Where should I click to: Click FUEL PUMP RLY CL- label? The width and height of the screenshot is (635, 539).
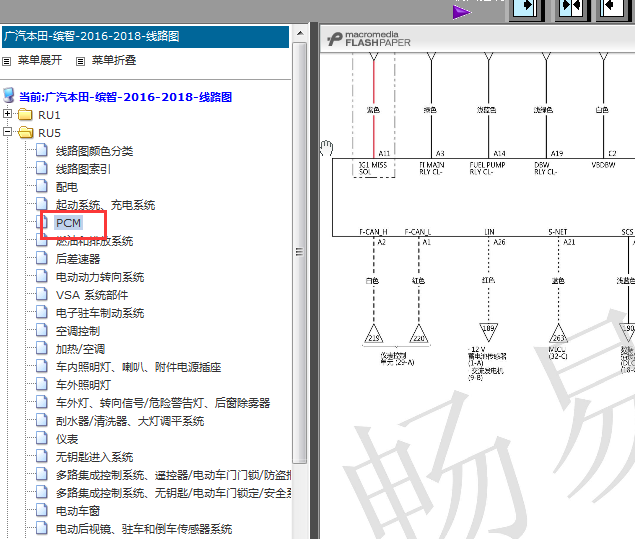tap(487, 168)
